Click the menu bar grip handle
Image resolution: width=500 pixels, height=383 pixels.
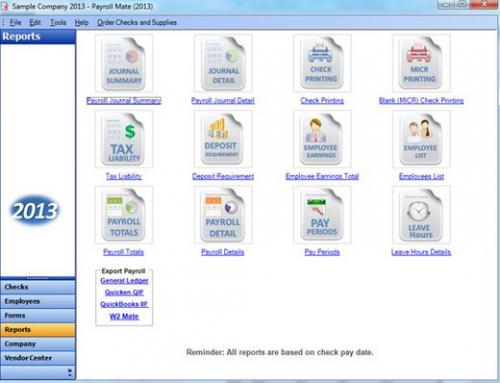click(x=3, y=22)
